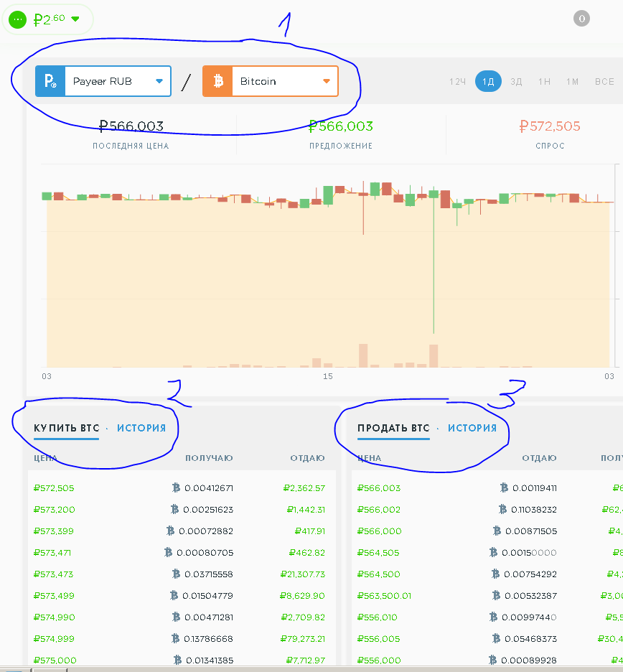Switch to the Купить BTC tab
This screenshot has height=672, width=623.
[x=67, y=428]
